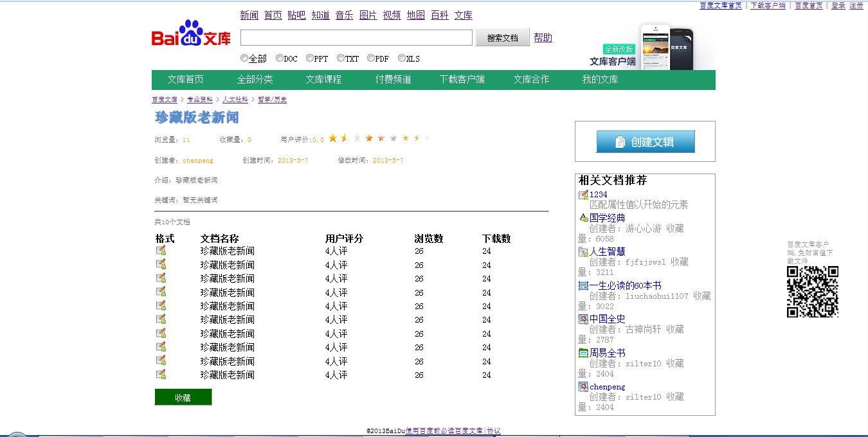Click the 搜索文档 search button
The height and width of the screenshot is (437, 868).
(502, 37)
